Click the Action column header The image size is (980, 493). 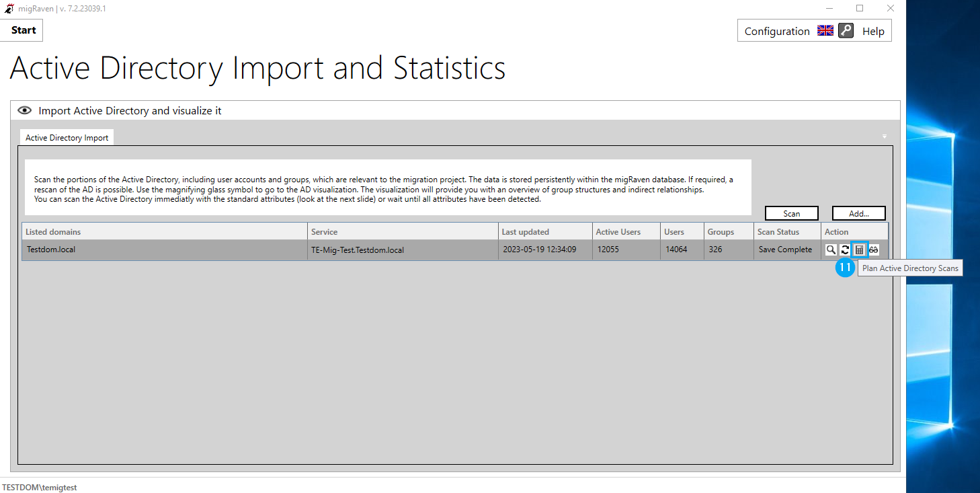854,231
